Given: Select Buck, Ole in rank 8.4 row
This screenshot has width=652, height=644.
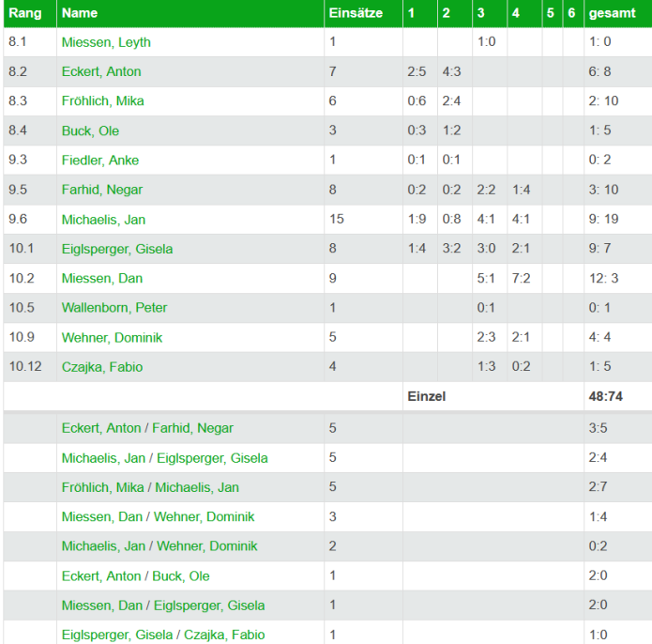Looking at the screenshot, I should pos(90,130).
